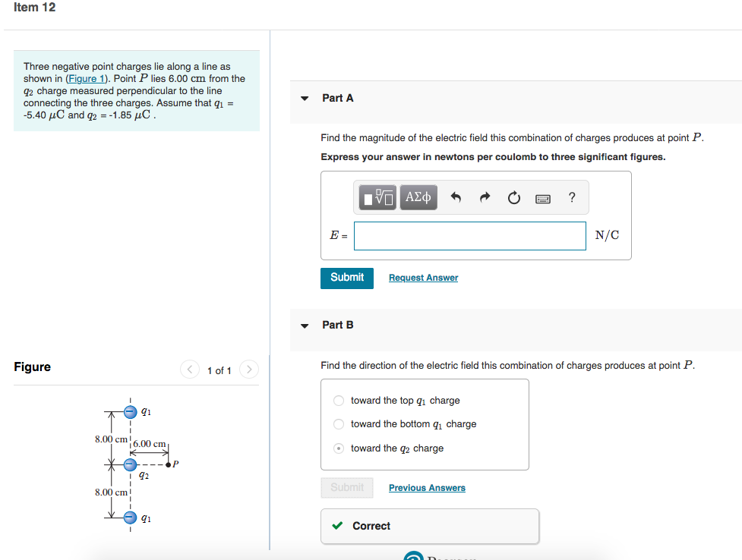Screen dimensions: 742x560
Task: Click the redo arrow in the equation toolbar
Action: point(485,197)
